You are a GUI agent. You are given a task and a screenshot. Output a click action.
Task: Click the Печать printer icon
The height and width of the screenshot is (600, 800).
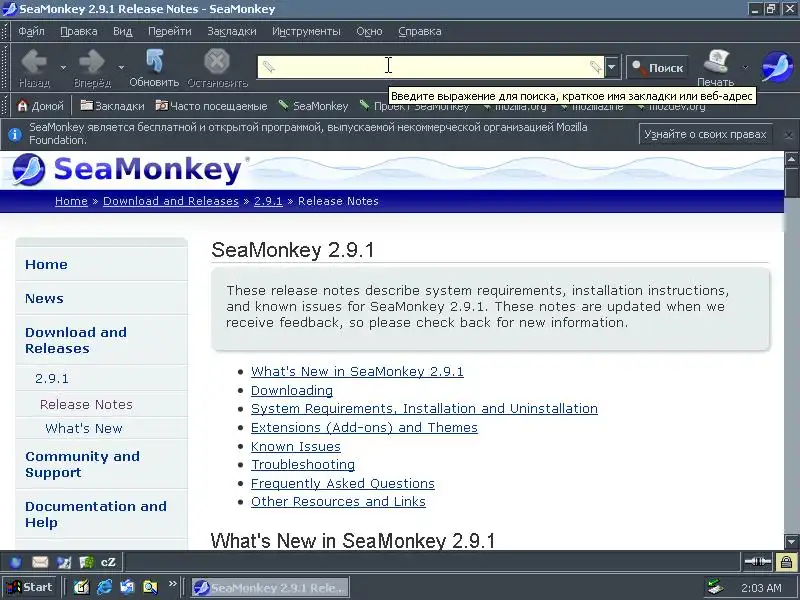(716, 62)
